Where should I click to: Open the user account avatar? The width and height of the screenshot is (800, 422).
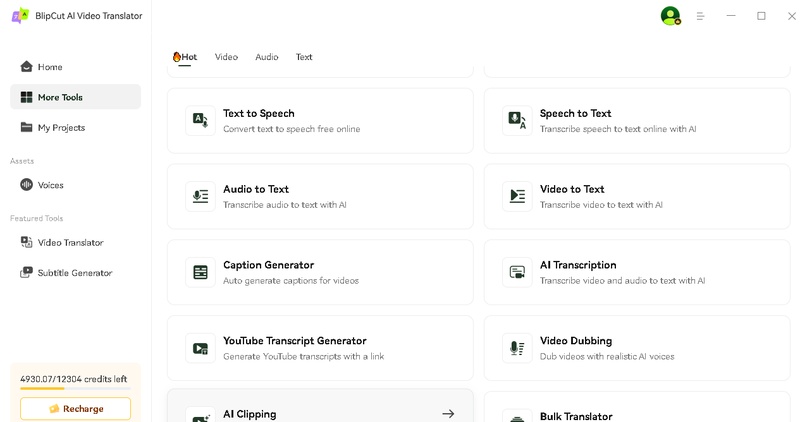click(x=670, y=16)
